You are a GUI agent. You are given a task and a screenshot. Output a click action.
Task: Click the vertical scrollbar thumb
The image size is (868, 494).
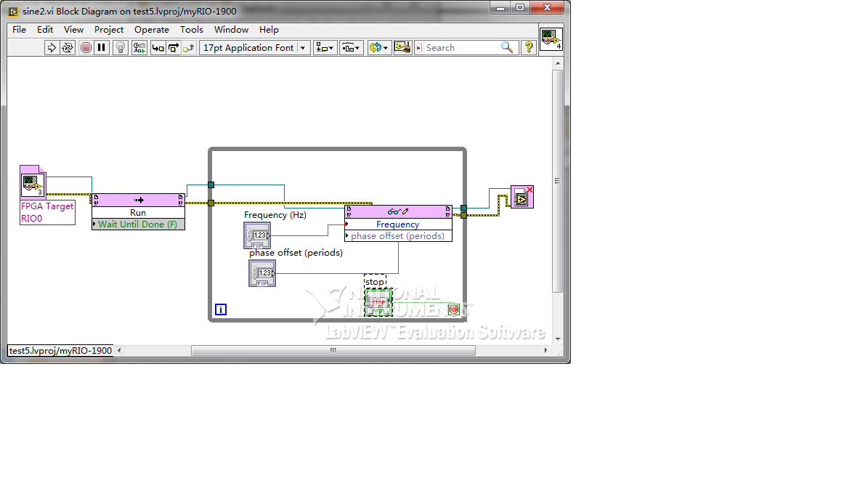[557, 181]
